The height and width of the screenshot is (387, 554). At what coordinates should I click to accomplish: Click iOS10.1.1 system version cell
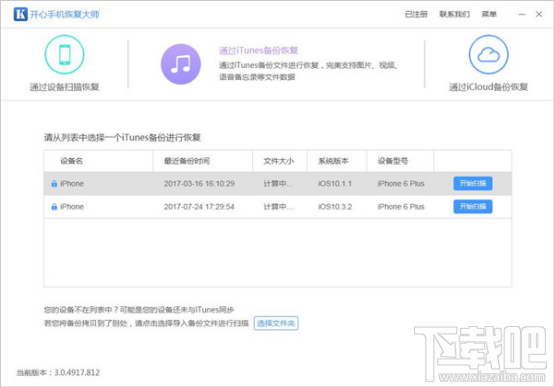[x=335, y=183]
